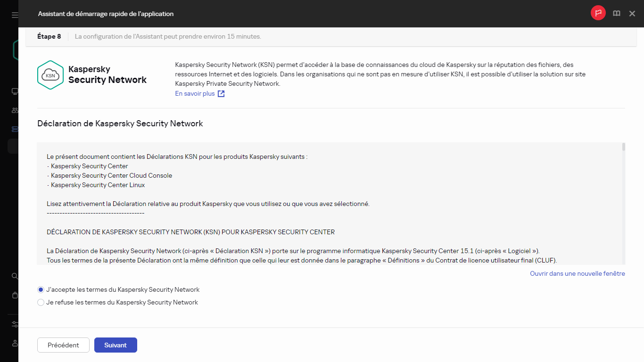Open the online help documentation icon

[x=616, y=13]
